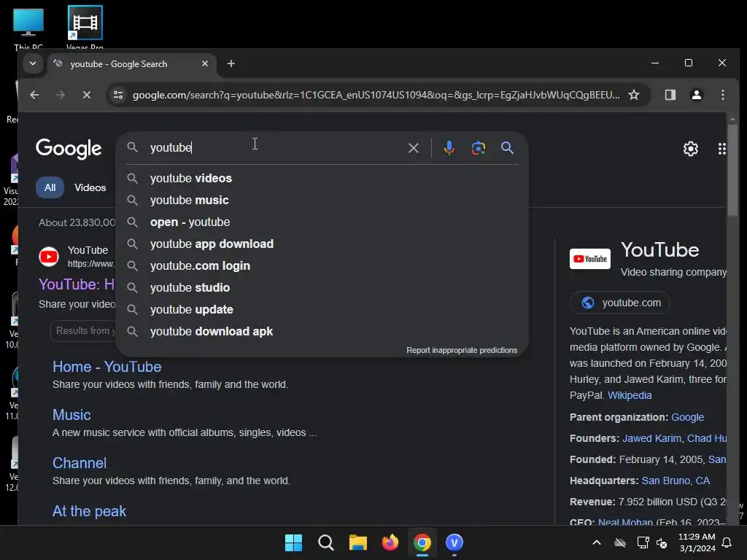Screen dimensions: 747x560
Task: Open Chrome three-dot menu
Action: coord(723,95)
